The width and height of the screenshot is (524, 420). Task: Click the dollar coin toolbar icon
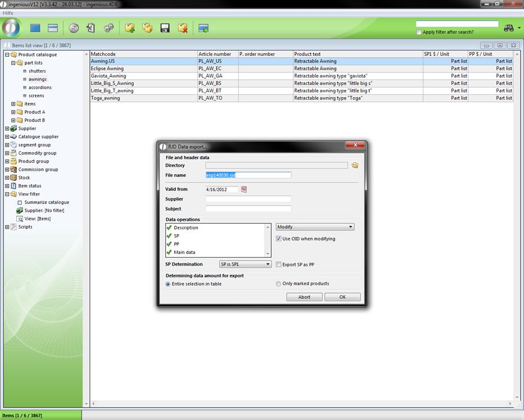(x=74, y=28)
